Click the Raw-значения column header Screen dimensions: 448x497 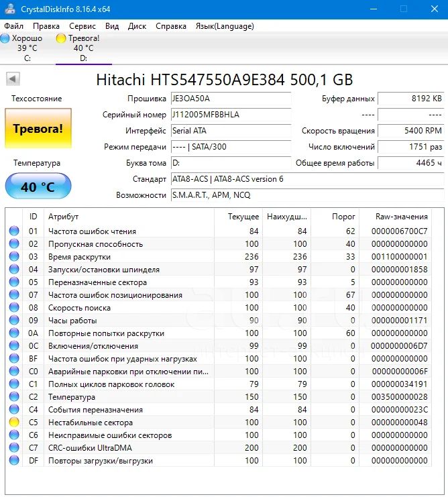tap(396, 217)
